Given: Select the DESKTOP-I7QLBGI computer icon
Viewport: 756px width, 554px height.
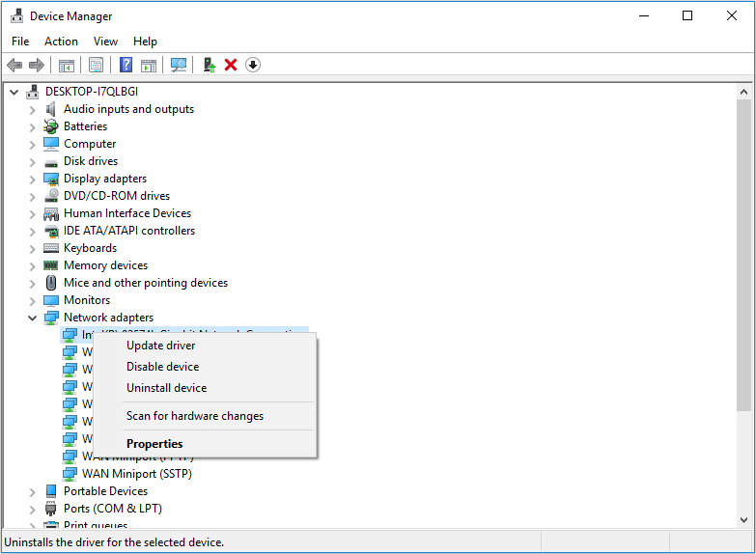Looking at the screenshot, I should pyautogui.click(x=32, y=92).
